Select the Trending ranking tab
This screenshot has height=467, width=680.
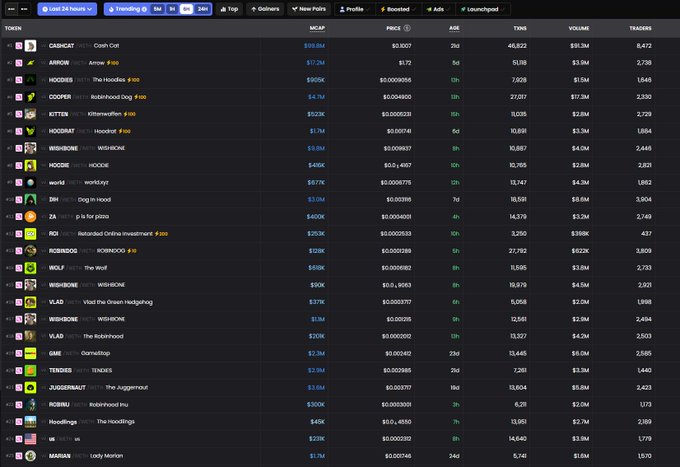[128, 9]
